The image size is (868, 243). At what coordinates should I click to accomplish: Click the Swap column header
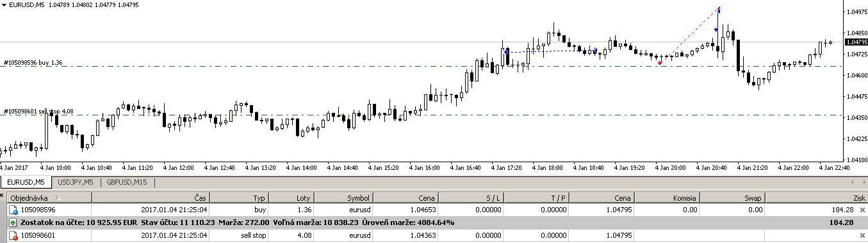(x=733, y=198)
